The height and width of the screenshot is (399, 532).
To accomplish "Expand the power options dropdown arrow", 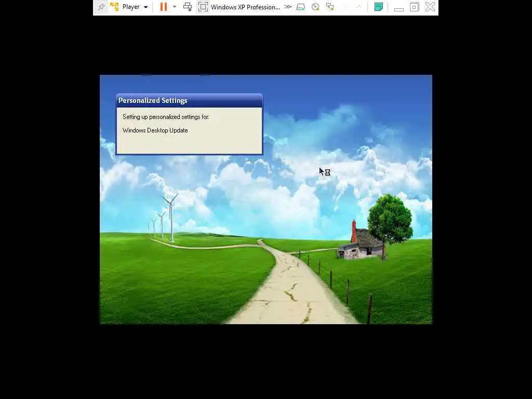I will coord(175,7).
